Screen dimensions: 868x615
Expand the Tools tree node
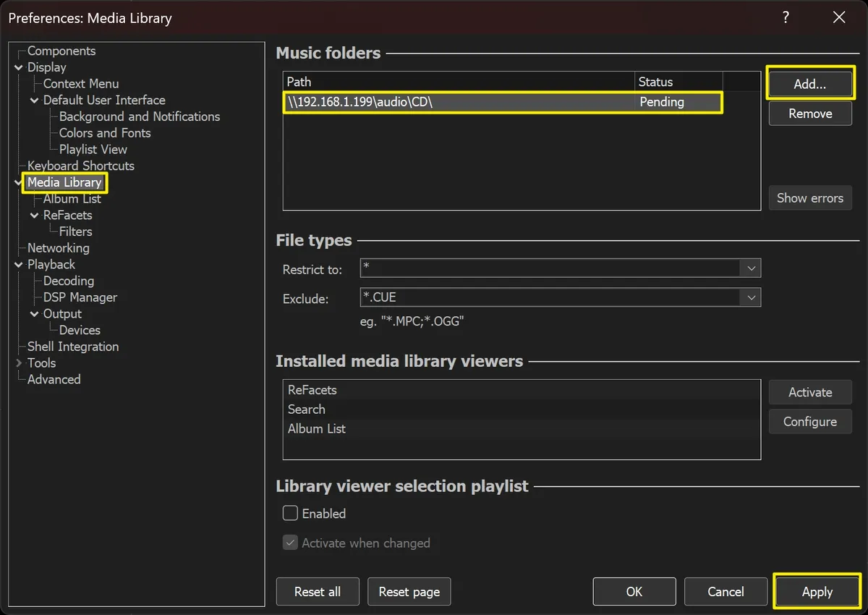pyautogui.click(x=19, y=363)
